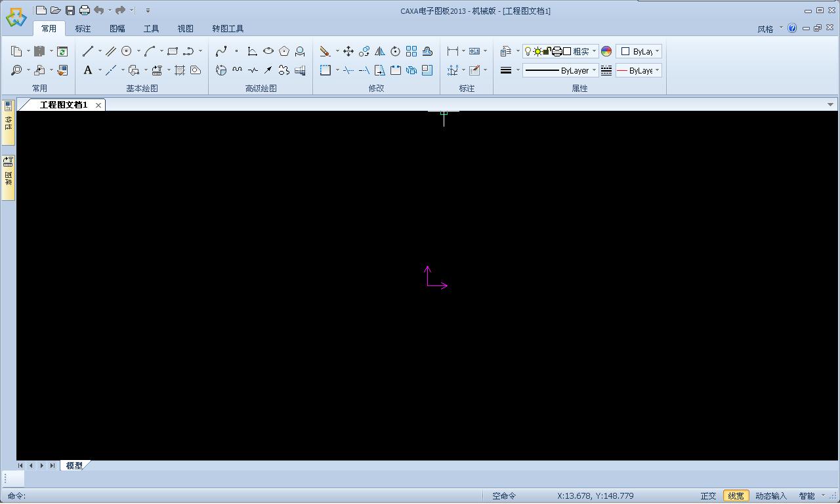Image resolution: width=840 pixels, height=504 pixels.
Task: Open the Zoom magnifier tool
Action: [16, 70]
